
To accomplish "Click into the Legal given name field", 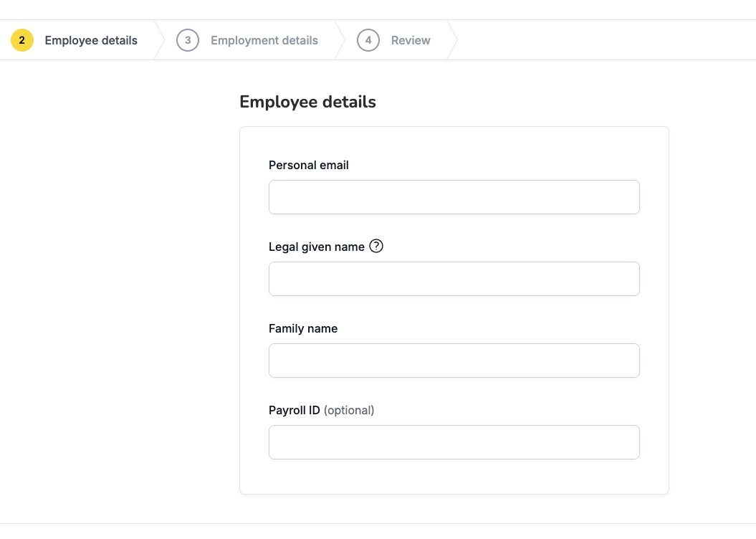I will point(454,279).
